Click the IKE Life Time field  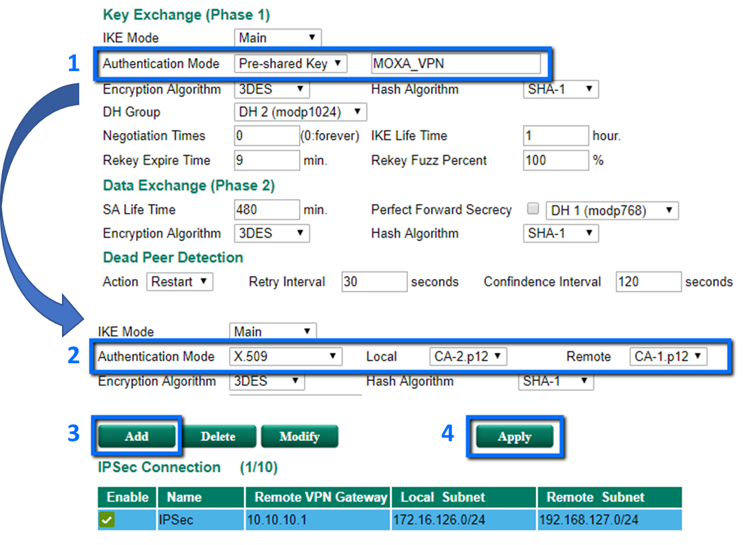click(x=555, y=136)
